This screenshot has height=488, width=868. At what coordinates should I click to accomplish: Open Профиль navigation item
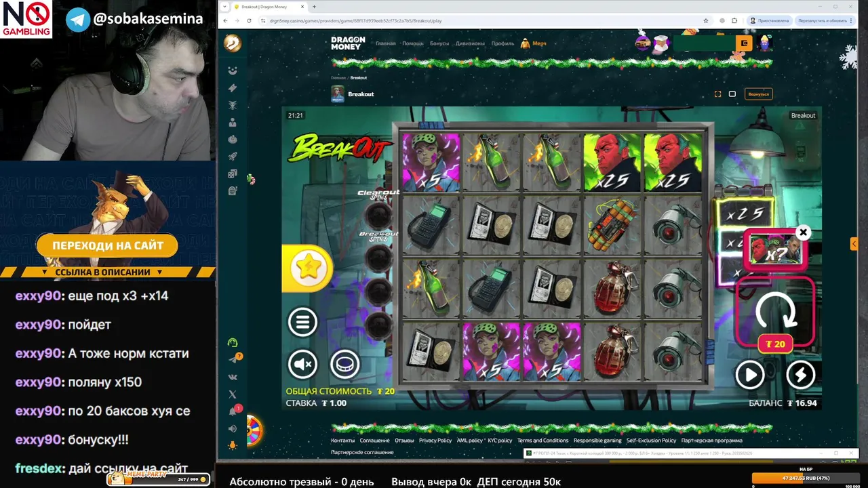502,43
